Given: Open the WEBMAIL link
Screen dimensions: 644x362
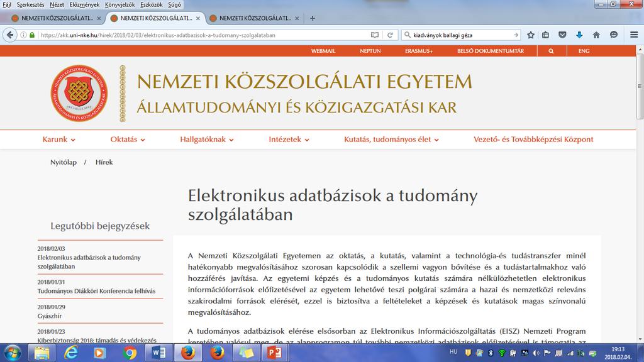Looking at the screenshot, I should [x=323, y=51].
